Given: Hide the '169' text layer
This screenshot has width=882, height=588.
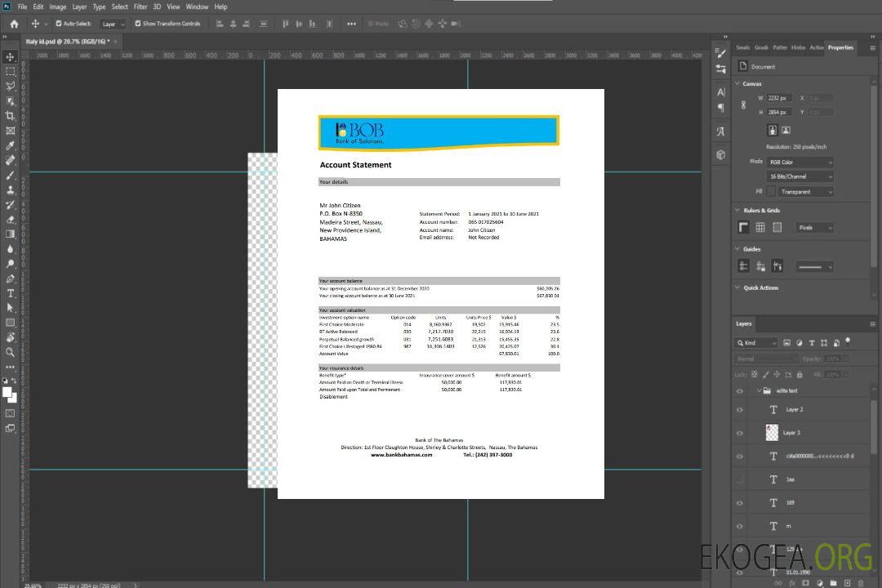Looking at the screenshot, I should 740,503.
